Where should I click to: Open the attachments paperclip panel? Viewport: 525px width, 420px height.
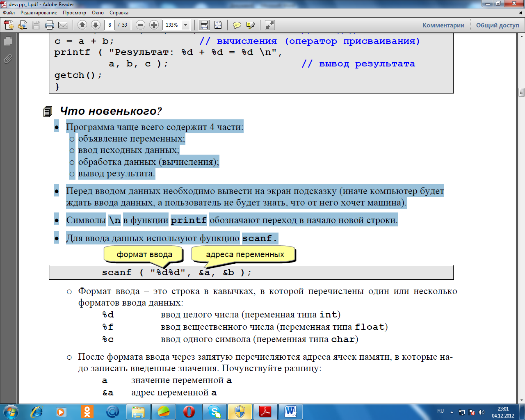[8, 59]
